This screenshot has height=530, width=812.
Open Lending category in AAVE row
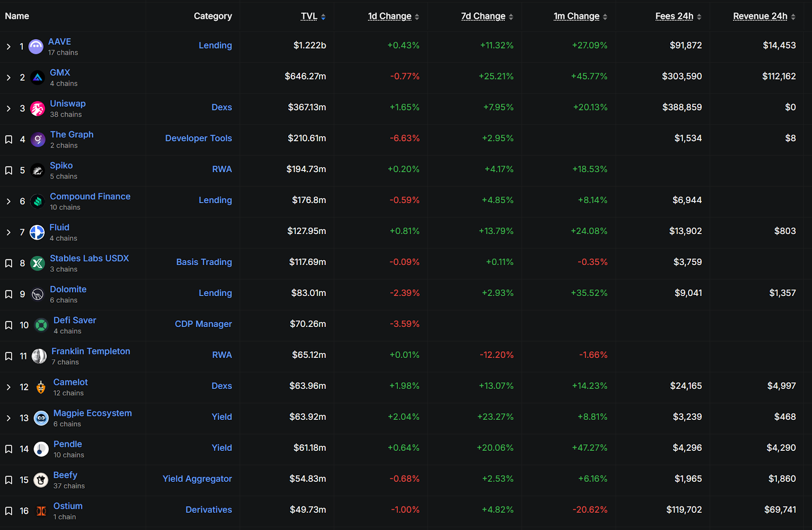pos(215,45)
